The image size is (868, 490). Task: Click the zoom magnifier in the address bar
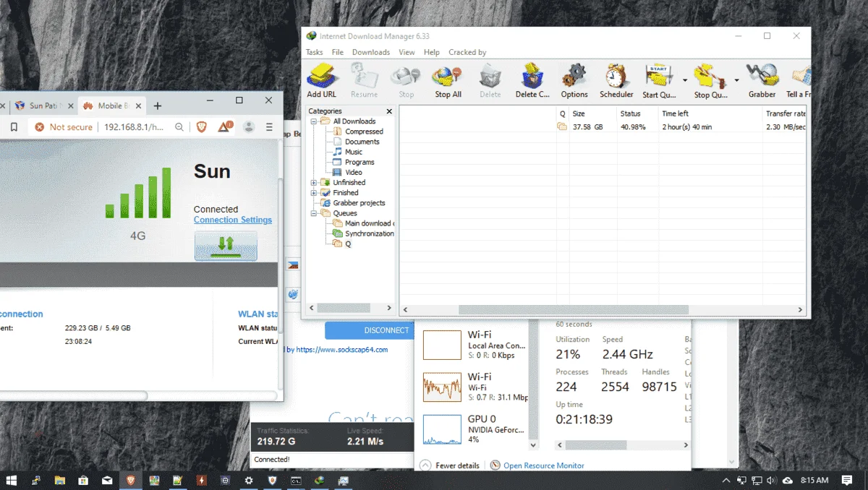(x=179, y=126)
